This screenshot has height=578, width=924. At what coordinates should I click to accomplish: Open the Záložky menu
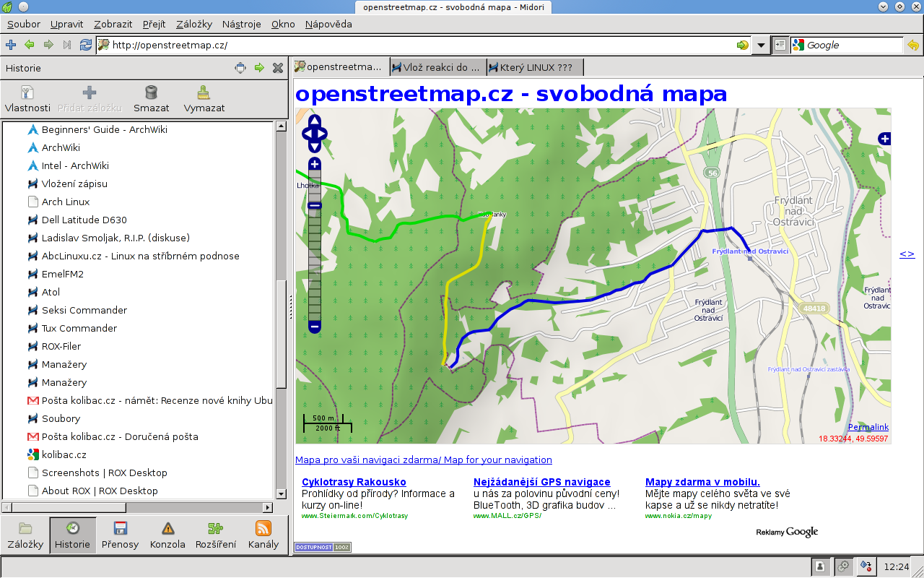[x=194, y=24]
